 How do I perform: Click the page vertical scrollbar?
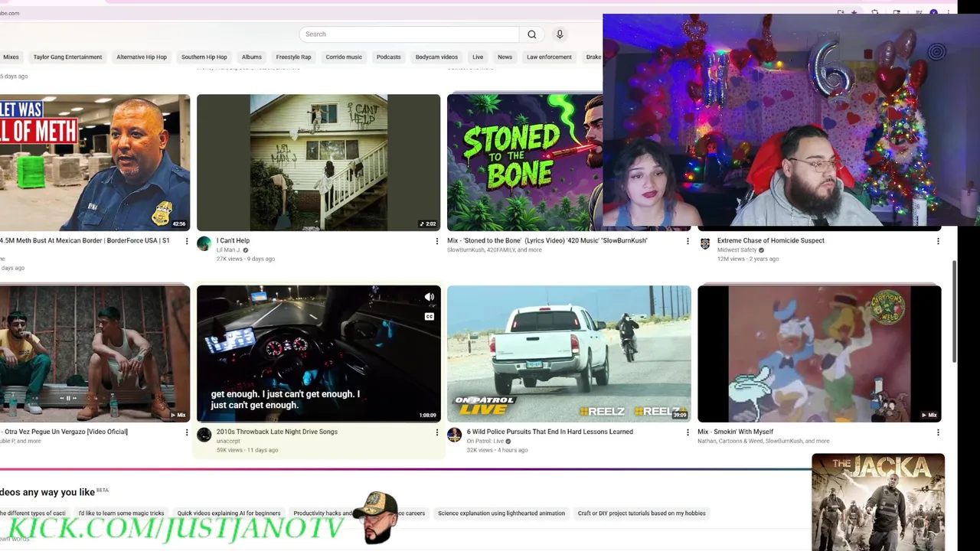coord(953,310)
